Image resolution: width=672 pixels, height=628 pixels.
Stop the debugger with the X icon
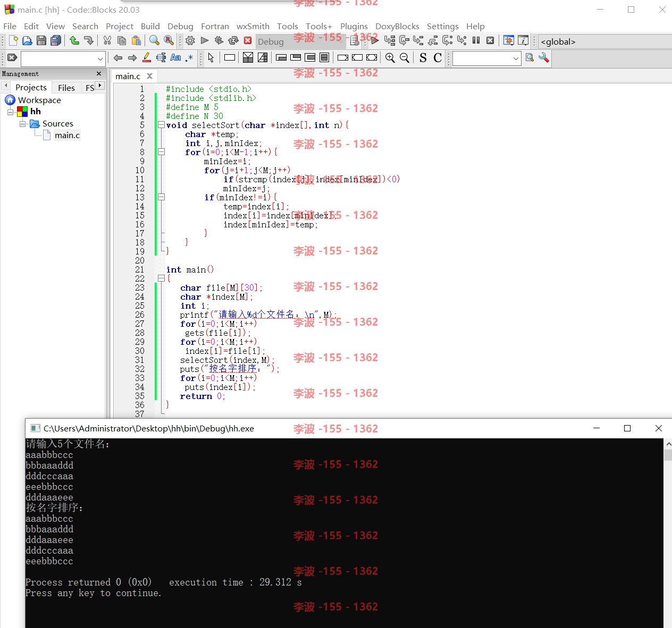[x=490, y=40]
